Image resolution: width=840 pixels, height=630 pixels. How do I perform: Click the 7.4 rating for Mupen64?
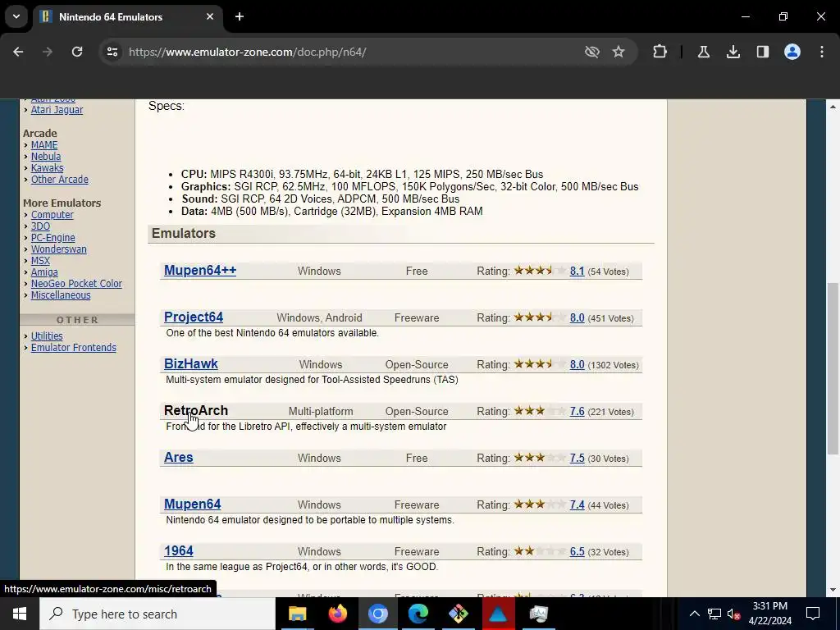point(577,505)
